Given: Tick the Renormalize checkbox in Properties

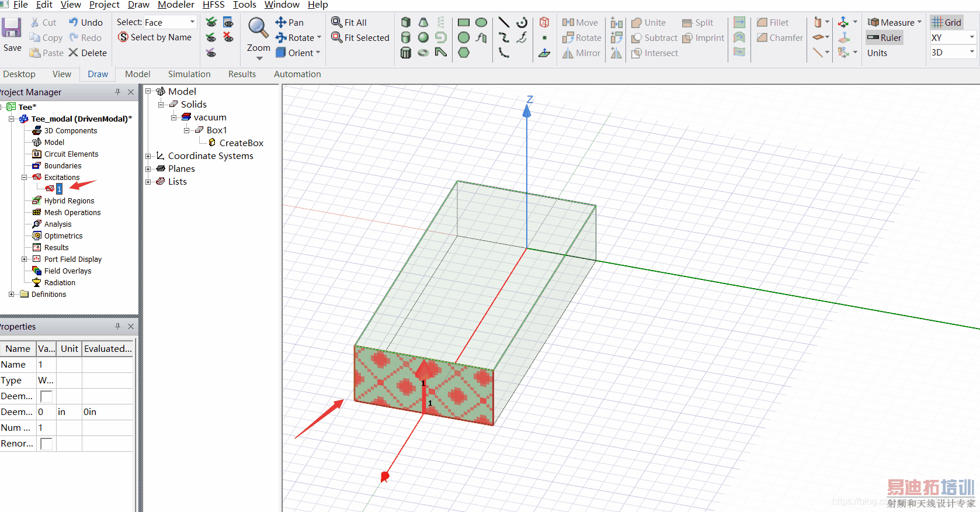Looking at the screenshot, I should click(x=46, y=444).
